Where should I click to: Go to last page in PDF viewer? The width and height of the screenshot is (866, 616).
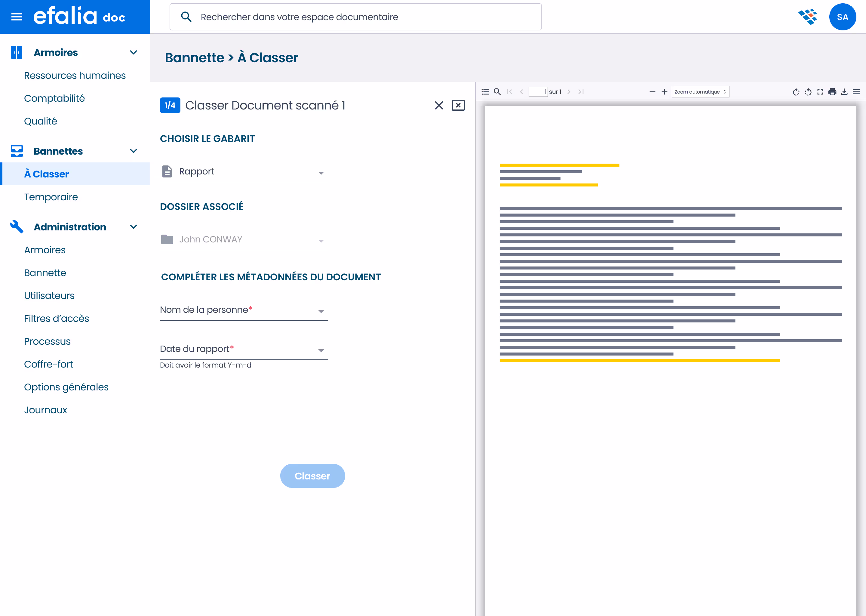[x=581, y=92]
